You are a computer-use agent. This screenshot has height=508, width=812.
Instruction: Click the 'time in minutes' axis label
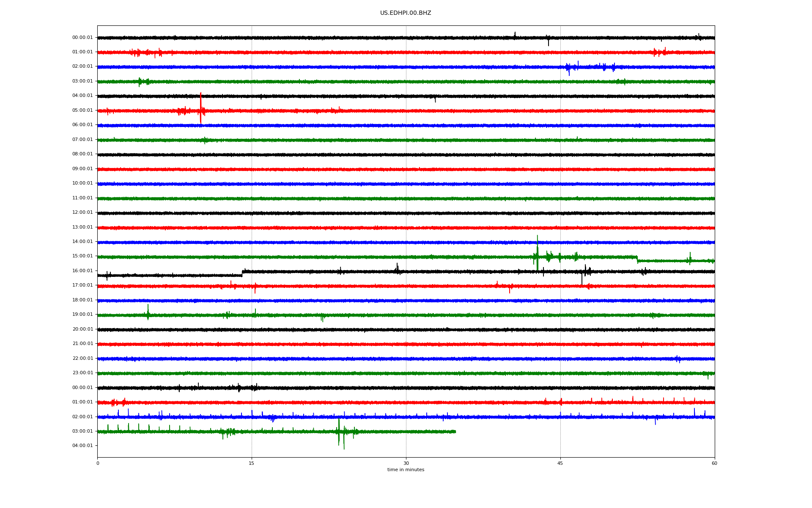[405, 470]
